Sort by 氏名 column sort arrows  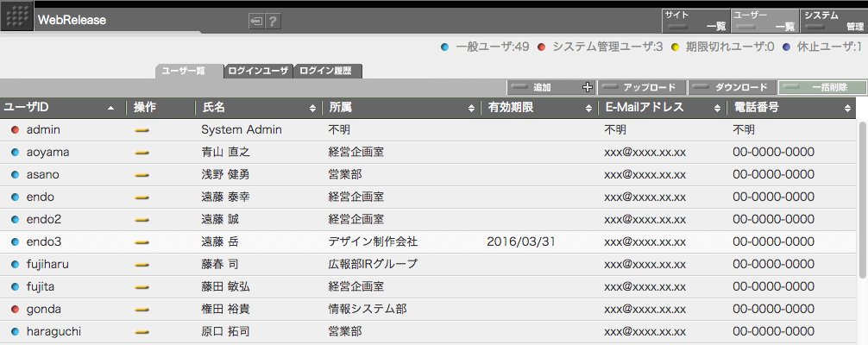(x=312, y=109)
